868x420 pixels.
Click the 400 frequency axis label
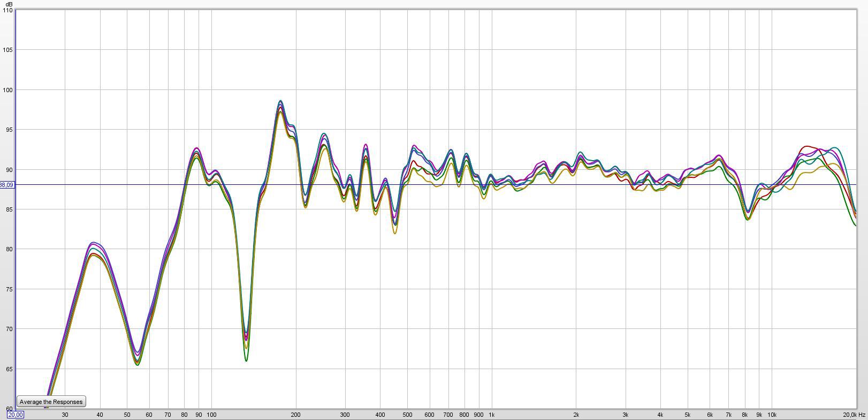pos(380,415)
